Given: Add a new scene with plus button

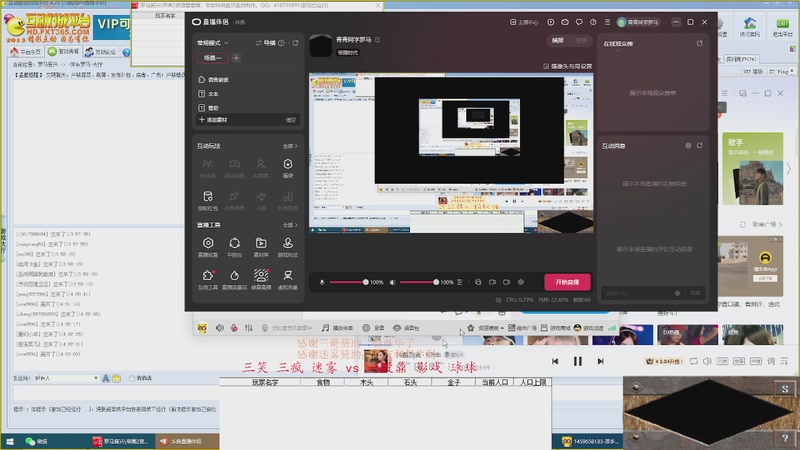Looking at the screenshot, I should click(x=236, y=58).
